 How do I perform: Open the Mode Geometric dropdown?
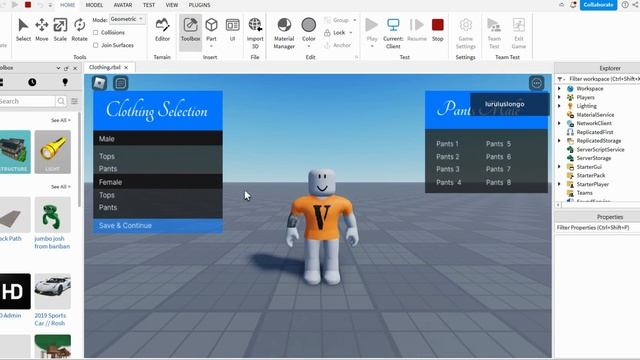(127, 19)
